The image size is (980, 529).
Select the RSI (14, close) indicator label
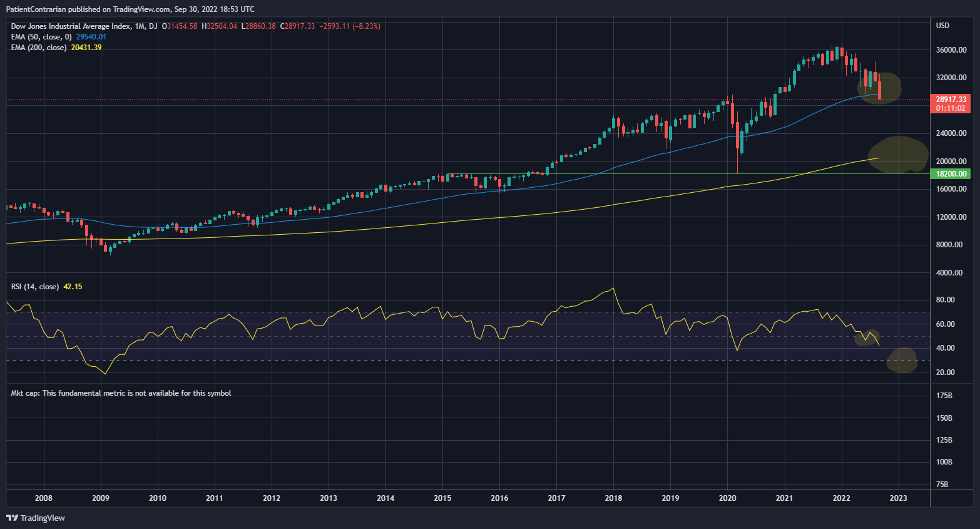click(x=35, y=287)
